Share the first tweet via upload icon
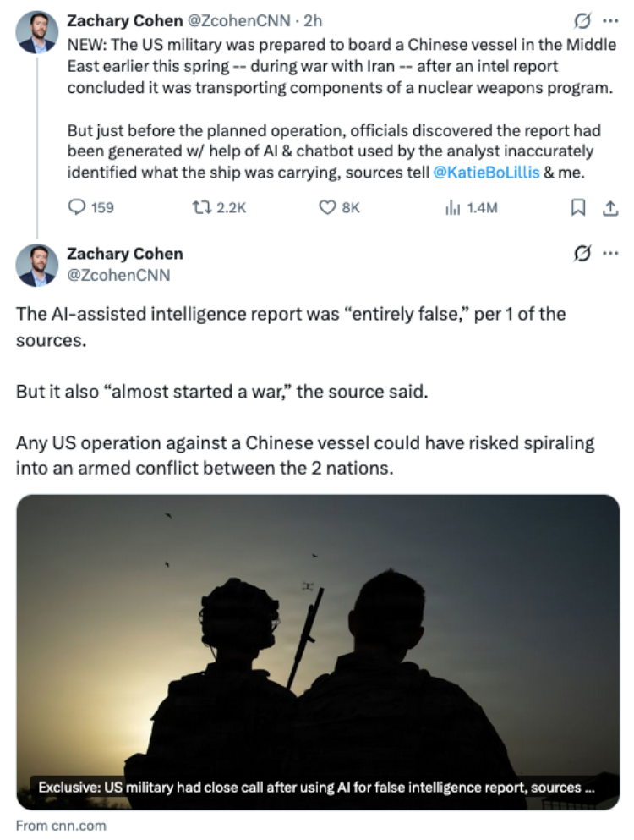Viewport: 634px width, 840px height. 609,208
